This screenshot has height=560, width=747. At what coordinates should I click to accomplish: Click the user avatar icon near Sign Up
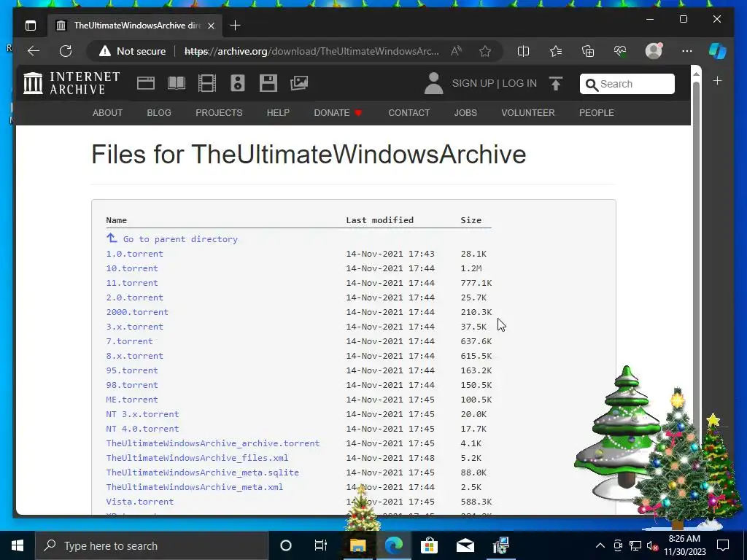[433, 83]
